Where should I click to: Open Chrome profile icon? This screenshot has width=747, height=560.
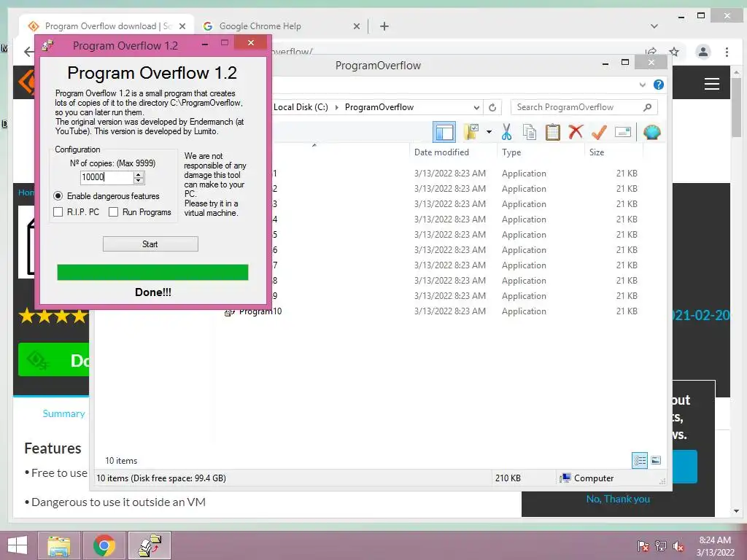coord(703,52)
